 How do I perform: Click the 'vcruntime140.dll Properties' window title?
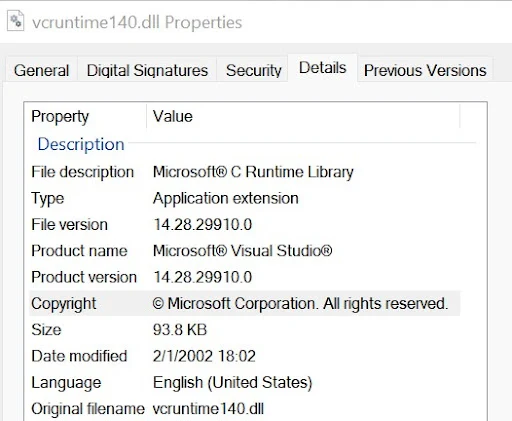pyautogui.click(x=137, y=23)
